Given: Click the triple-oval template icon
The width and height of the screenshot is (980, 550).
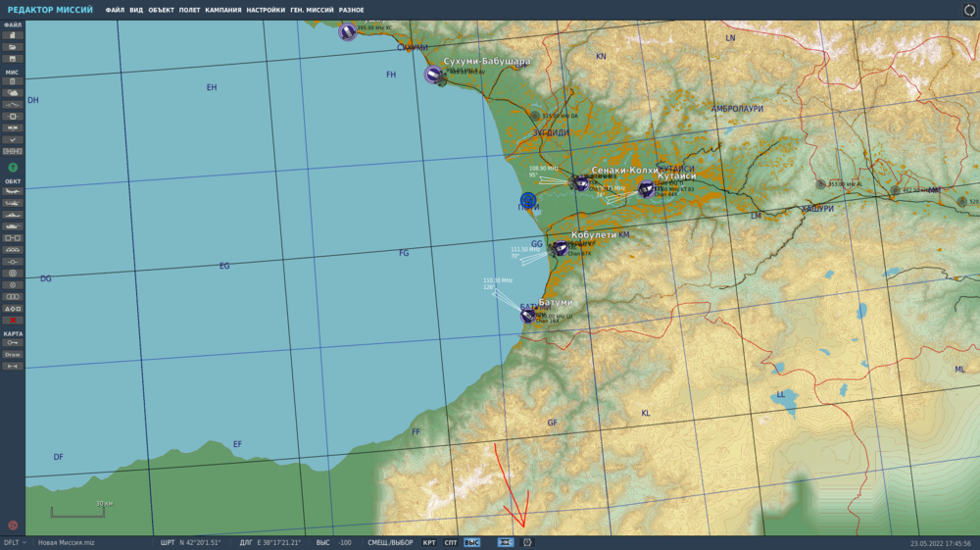Looking at the screenshot, I should (13, 297).
